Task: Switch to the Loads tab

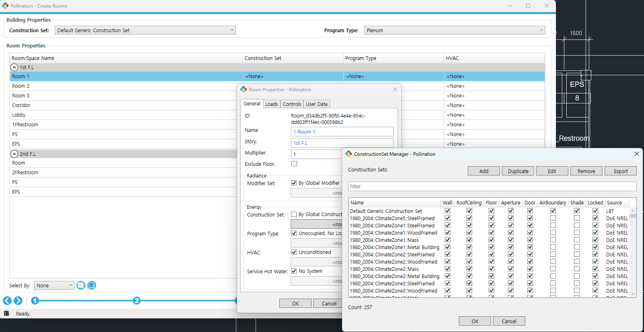Action: coord(272,104)
